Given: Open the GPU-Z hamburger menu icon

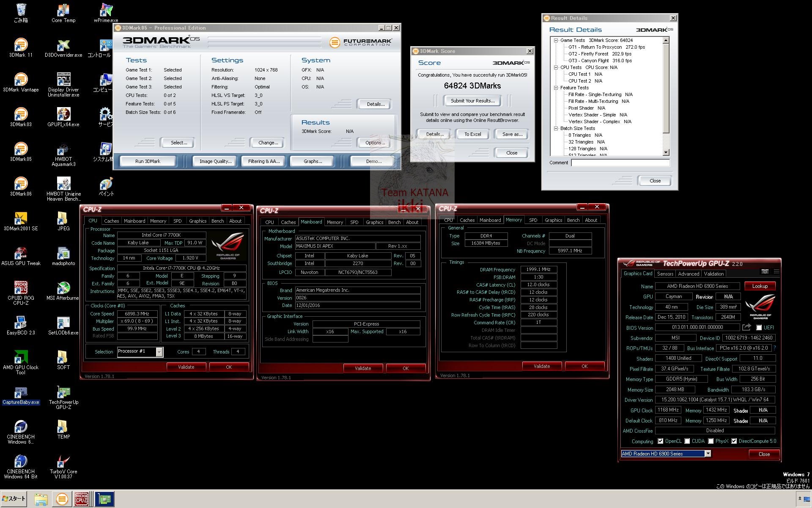Looking at the screenshot, I should pos(776,271).
